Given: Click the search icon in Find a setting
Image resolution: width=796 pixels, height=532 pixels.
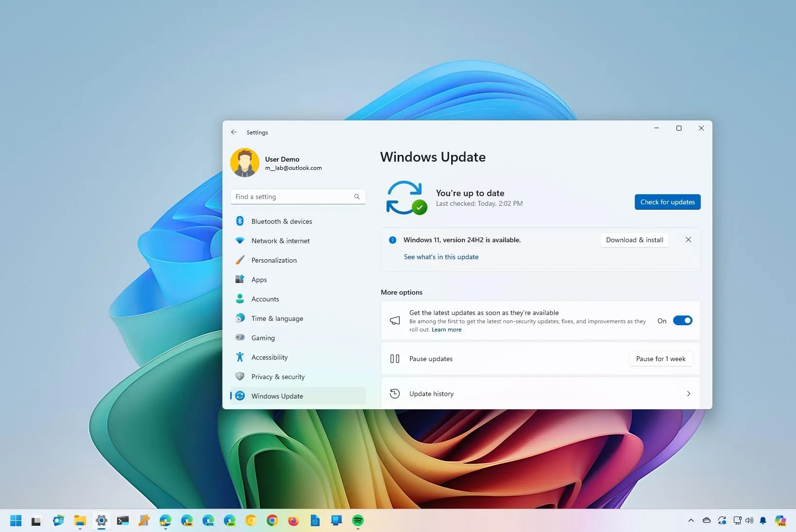Looking at the screenshot, I should (x=357, y=197).
